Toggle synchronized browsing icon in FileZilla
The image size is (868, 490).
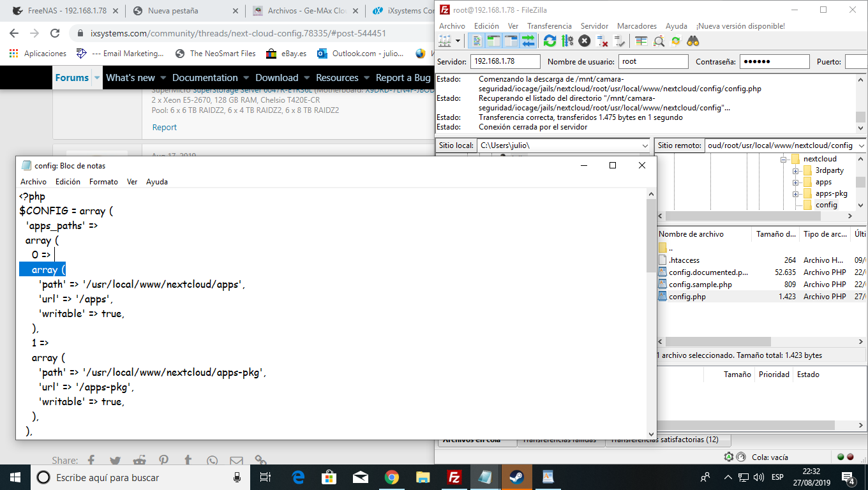[676, 41]
